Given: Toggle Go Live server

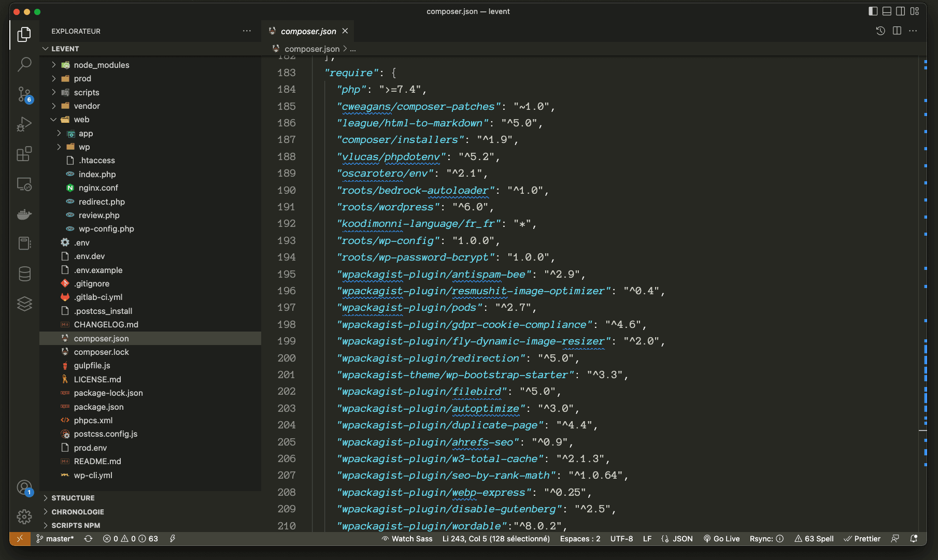Looking at the screenshot, I should [721, 539].
